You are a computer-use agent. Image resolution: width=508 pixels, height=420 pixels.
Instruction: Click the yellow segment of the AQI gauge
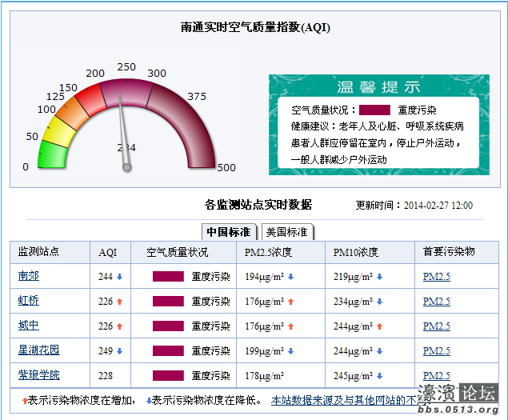coord(61,131)
